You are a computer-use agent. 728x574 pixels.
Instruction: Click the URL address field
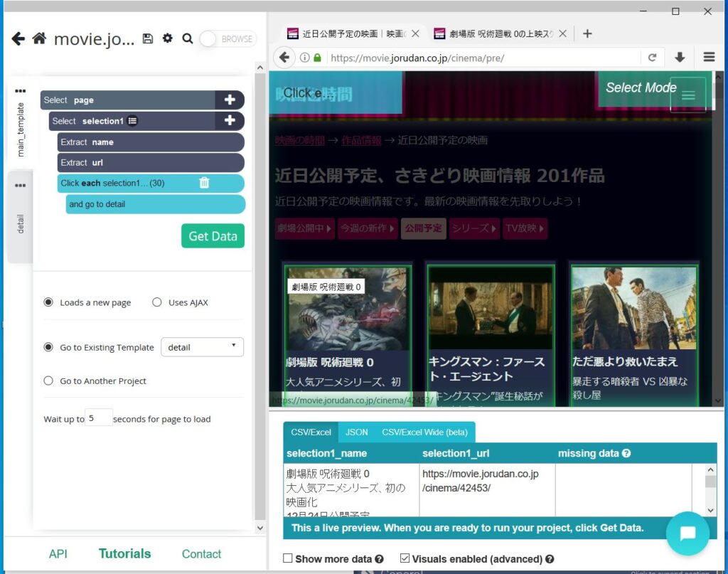click(483, 58)
